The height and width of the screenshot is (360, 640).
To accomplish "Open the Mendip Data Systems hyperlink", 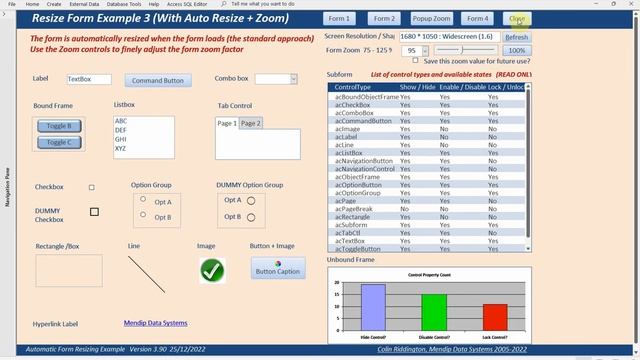I will (156, 323).
